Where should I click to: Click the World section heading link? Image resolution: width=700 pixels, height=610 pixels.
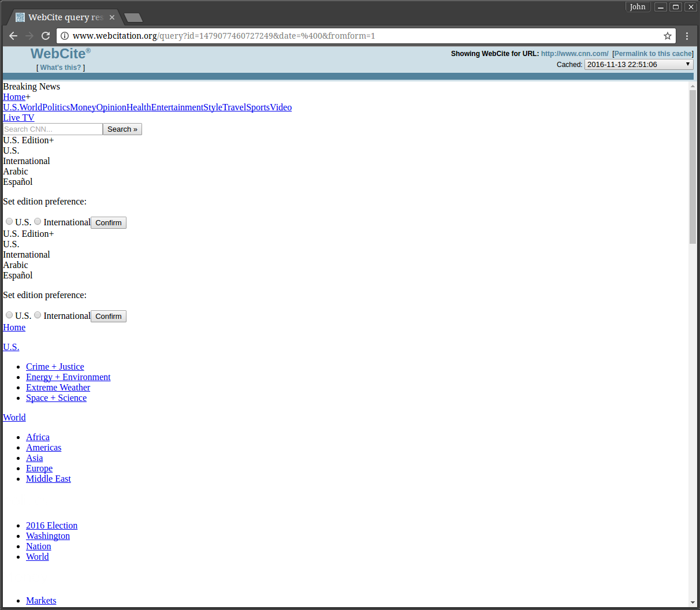[14, 418]
